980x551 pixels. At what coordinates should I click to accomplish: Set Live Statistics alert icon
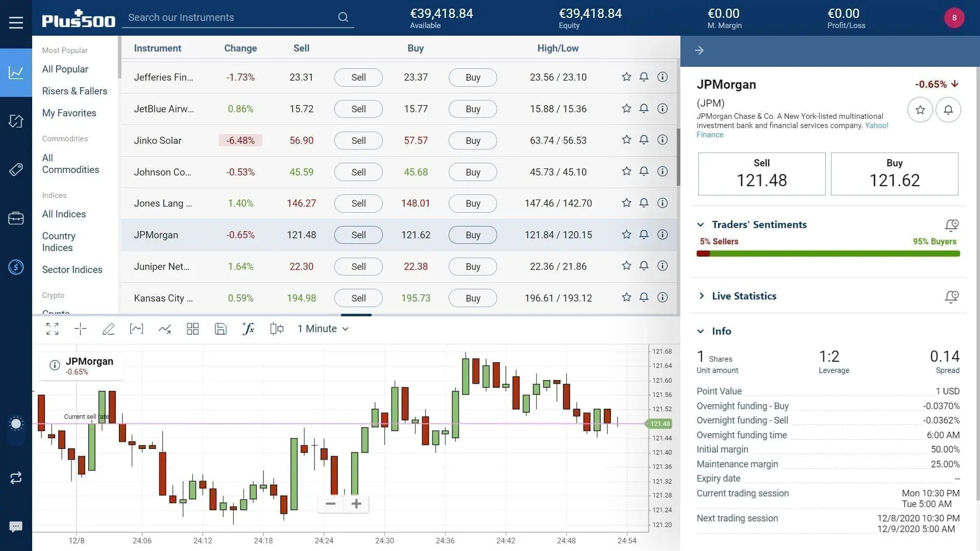952,296
